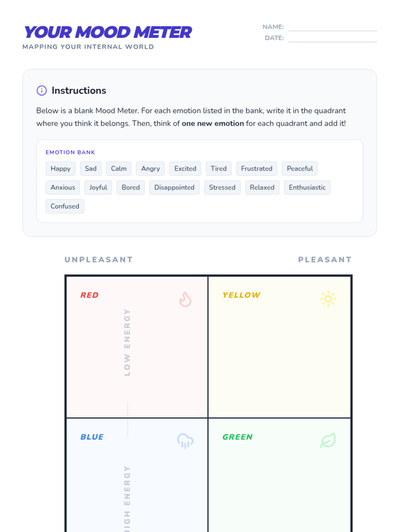Click the GREEN quadrant label
This screenshot has height=532, width=399.
tap(237, 437)
